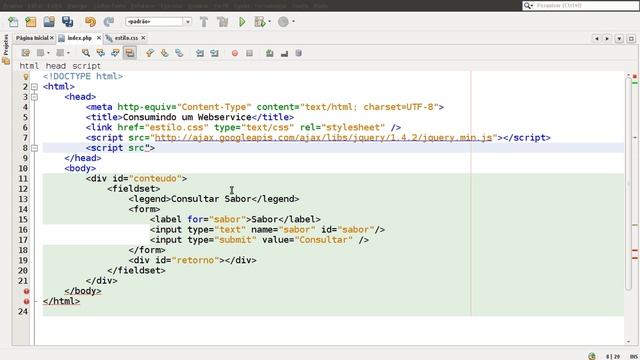Click the editor Back navigation icon
640x360 pixels.
click(40, 53)
